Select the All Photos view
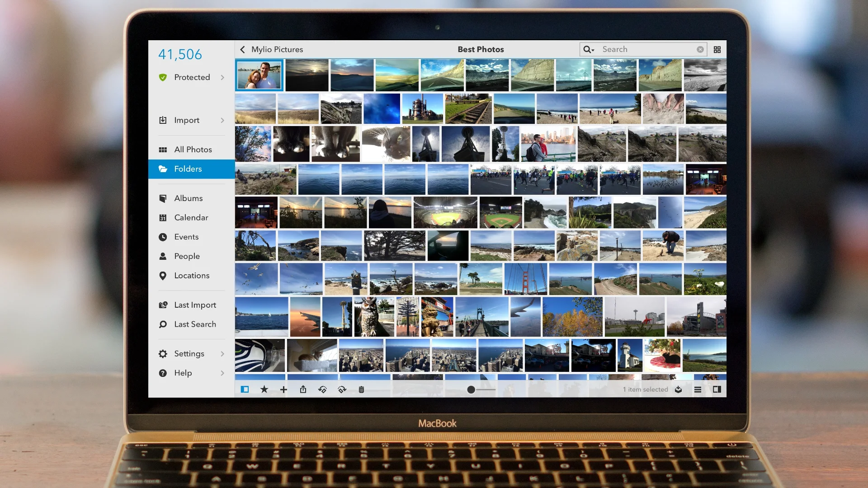868x488 pixels. (193, 149)
